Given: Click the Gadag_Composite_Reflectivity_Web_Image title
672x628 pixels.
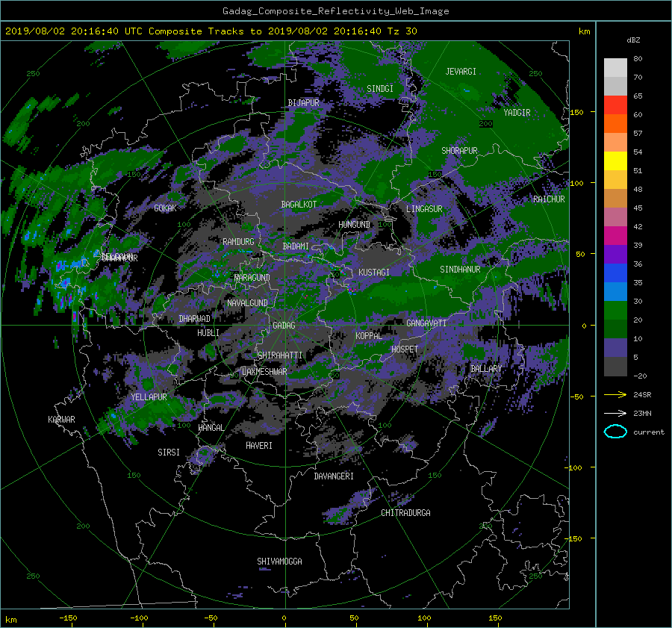Looking at the screenshot, I should point(335,11).
